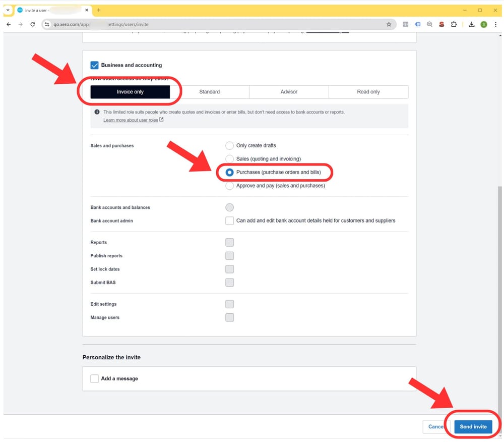The height and width of the screenshot is (442, 504).
Task: Open the tab search chevron
Action: 7,10
